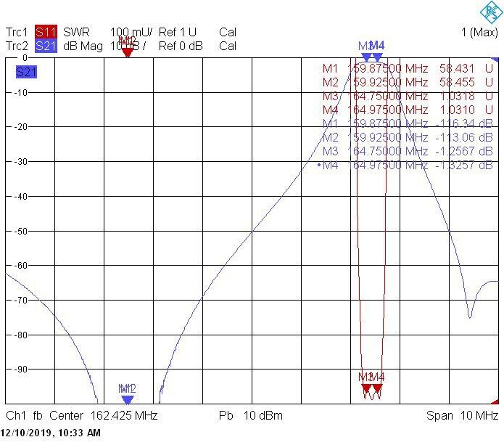
Task: Click blue M3 row reading -1.2567 dB
Action: [408, 151]
